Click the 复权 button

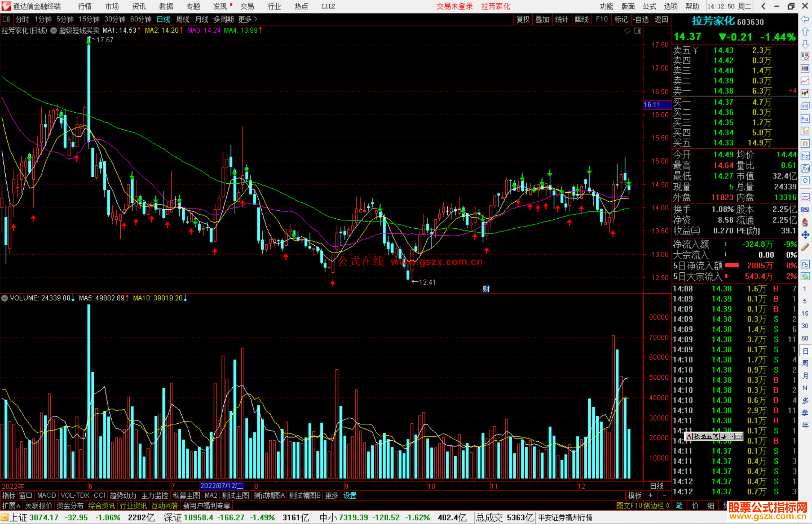click(x=523, y=19)
